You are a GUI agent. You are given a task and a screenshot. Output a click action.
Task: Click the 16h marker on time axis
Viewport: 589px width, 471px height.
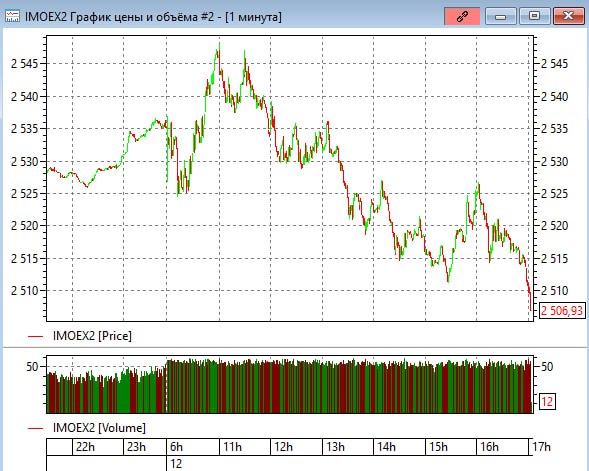coord(489,447)
